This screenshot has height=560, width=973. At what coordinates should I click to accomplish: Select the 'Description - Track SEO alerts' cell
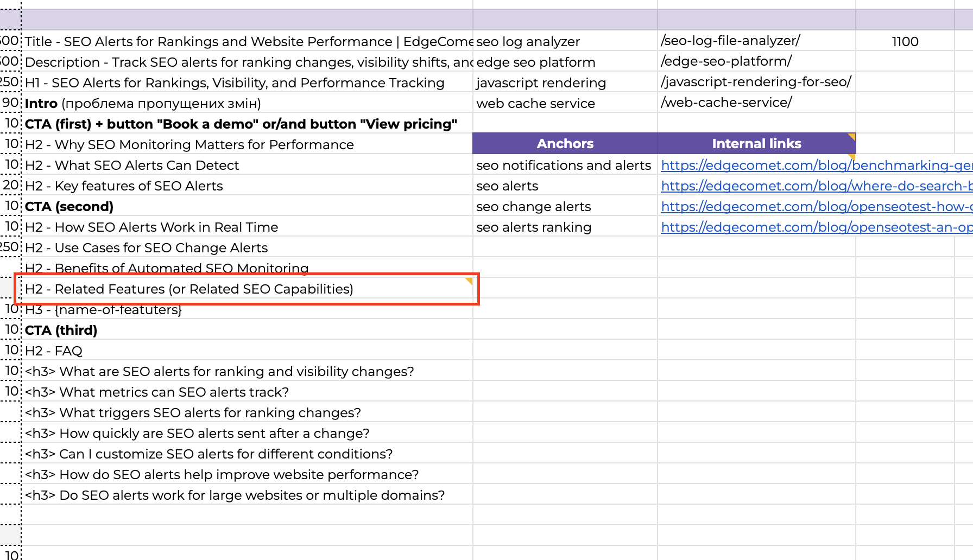tap(247, 62)
